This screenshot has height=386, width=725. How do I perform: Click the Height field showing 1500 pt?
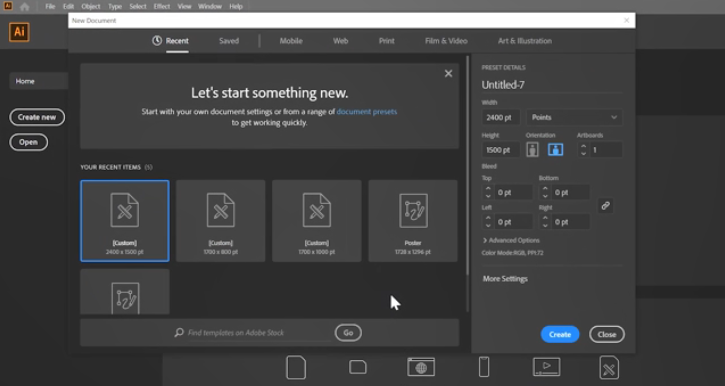(x=501, y=150)
